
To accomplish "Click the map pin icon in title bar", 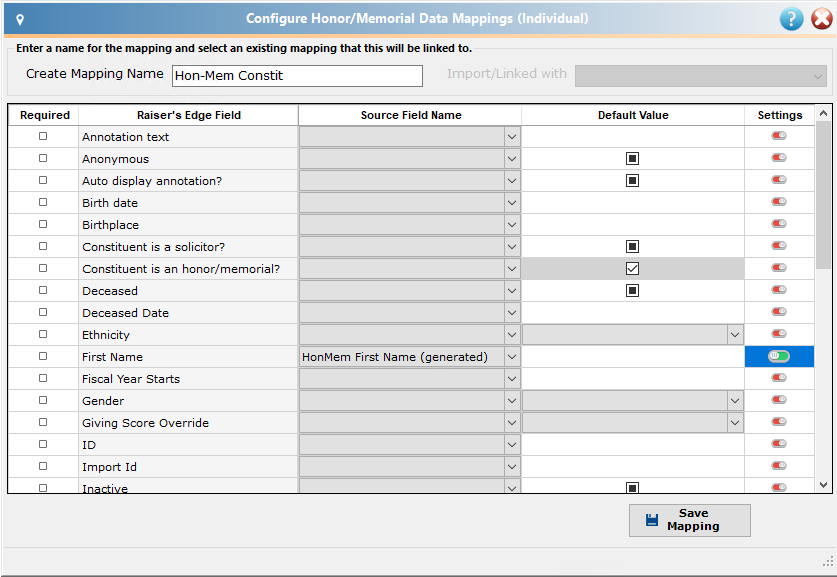I will pyautogui.click(x=20, y=20).
